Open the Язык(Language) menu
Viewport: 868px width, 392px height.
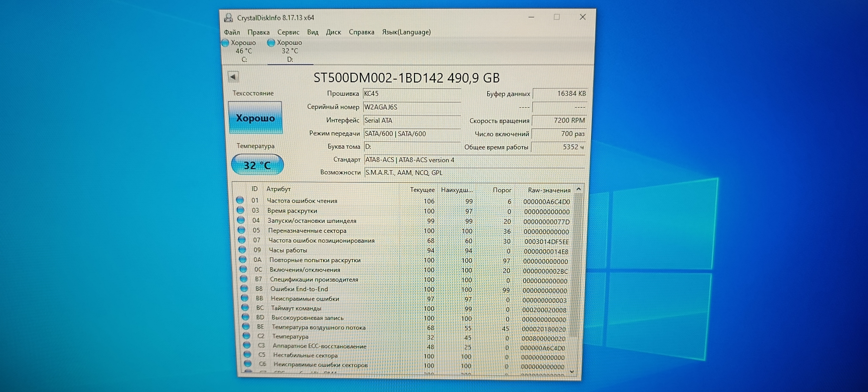[406, 32]
